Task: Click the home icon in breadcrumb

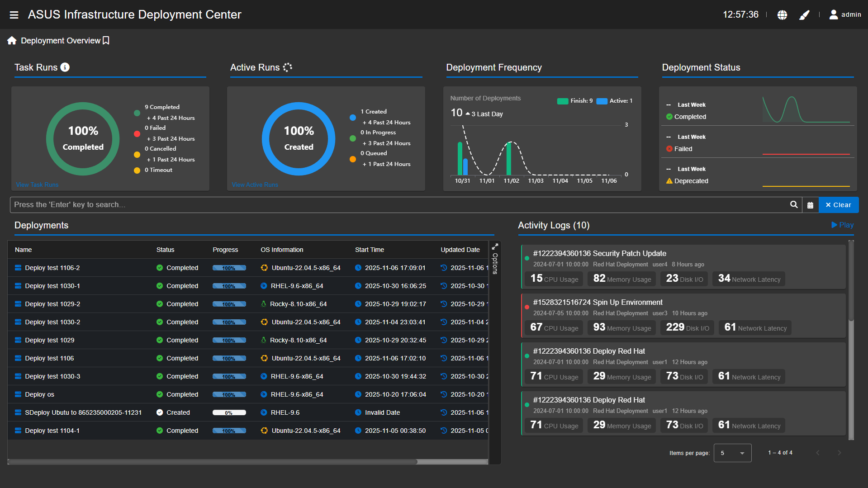Action: pos(12,41)
